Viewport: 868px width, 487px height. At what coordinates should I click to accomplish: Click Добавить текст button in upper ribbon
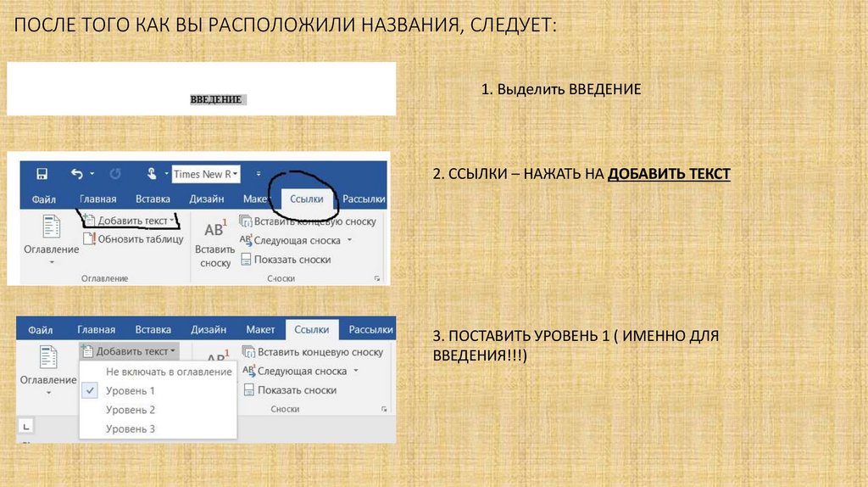tap(131, 221)
